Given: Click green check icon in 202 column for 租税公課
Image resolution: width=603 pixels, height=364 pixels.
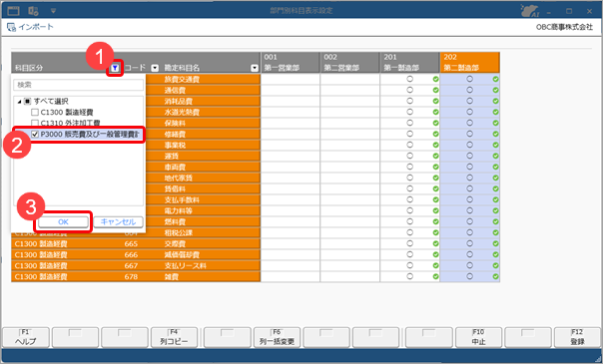Looking at the screenshot, I should 496,232.
